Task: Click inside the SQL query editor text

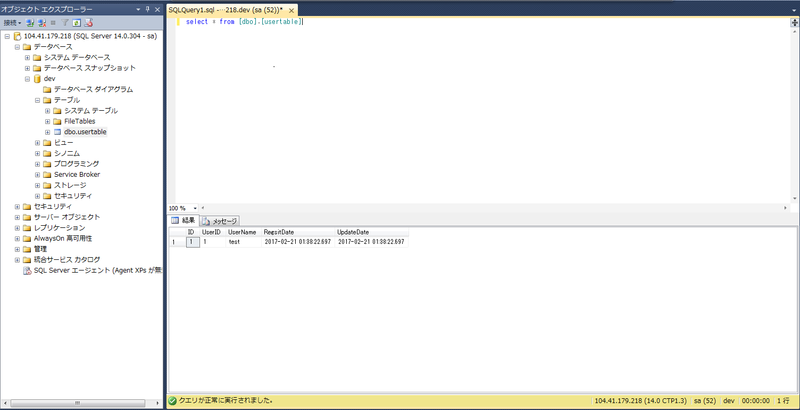Action: click(244, 22)
